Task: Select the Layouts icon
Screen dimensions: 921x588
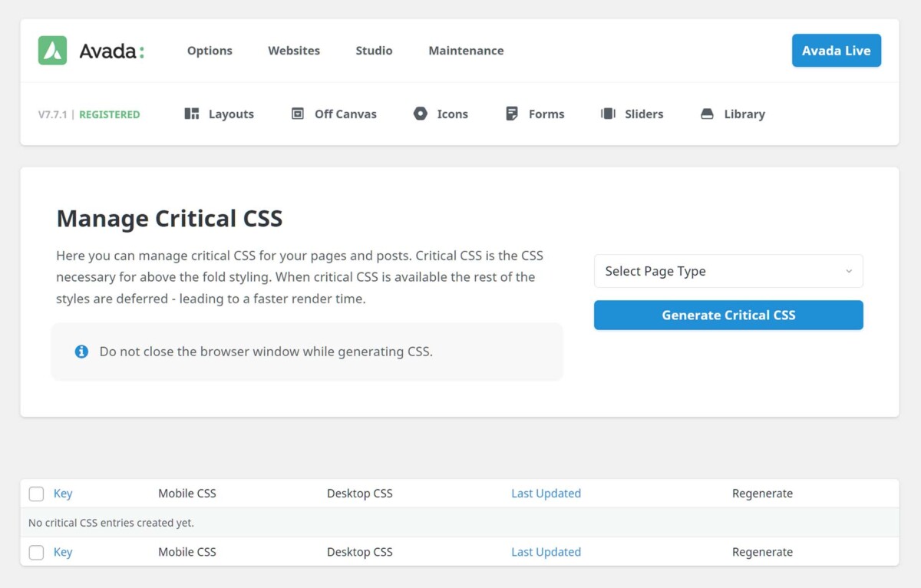Action: (x=190, y=114)
